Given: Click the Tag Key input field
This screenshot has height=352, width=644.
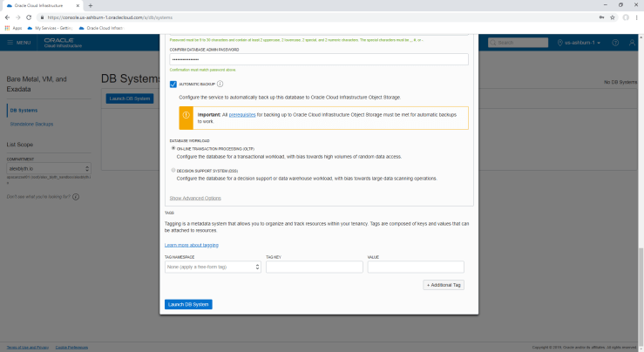Looking at the screenshot, I should [x=313, y=267].
